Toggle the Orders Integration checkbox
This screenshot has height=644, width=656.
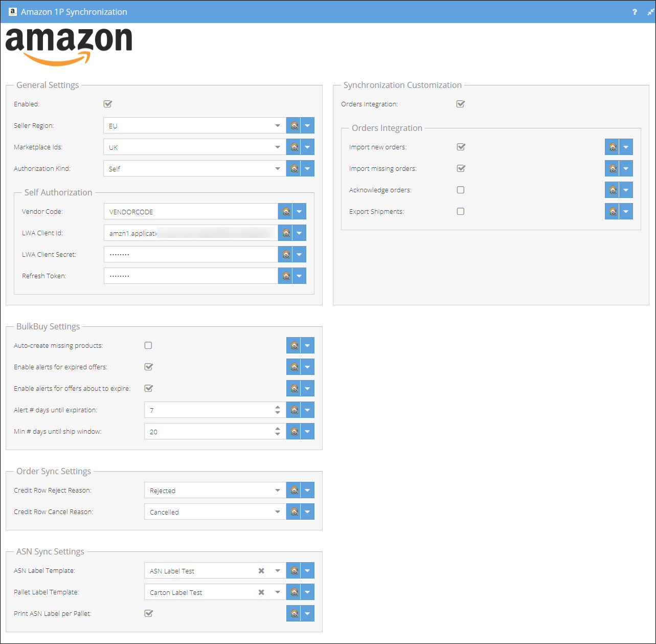(461, 104)
